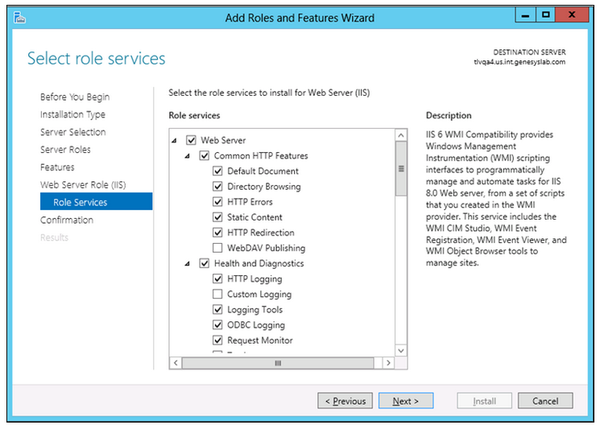Click the Next button
Image resolution: width=600 pixels, height=429 pixels.
point(406,401)
